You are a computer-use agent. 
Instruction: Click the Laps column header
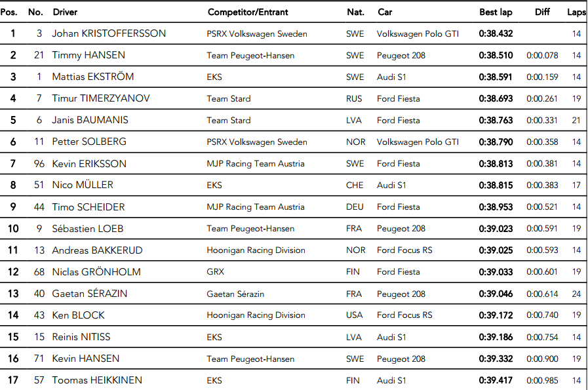(576, 12)
